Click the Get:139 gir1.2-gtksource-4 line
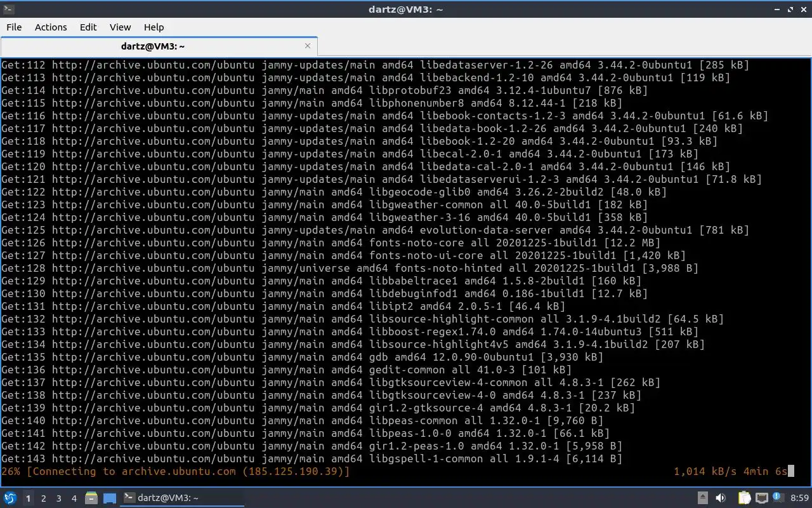This screenshot has width=812, height=508. pos(318,408)
